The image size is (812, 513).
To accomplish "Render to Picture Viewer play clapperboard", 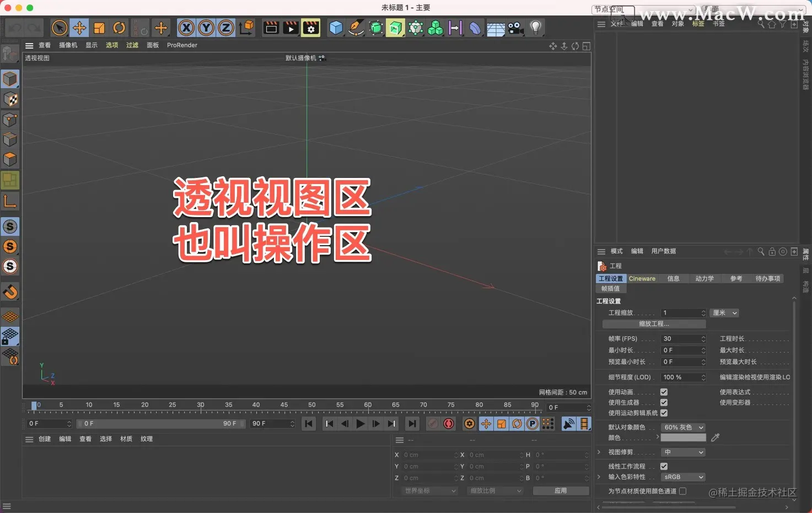I will pyautogui.click(x=291, y=28).
